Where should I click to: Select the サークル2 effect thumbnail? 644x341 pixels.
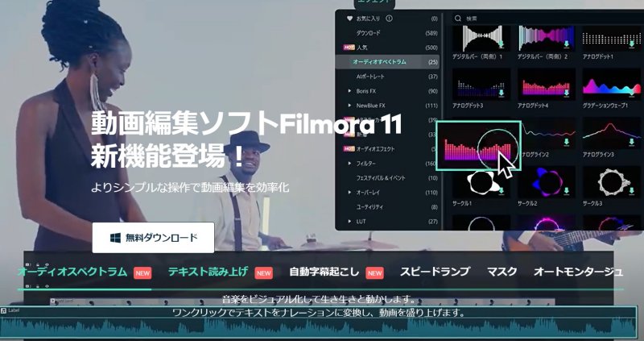click(547, 182)
